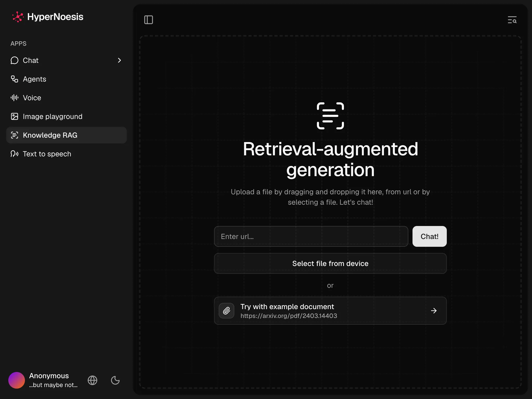The width and height of the screenshot is (532, 399).
Task: Open the arxiv.org/pdf/2403.14403 link
Action: coord(289,316)
